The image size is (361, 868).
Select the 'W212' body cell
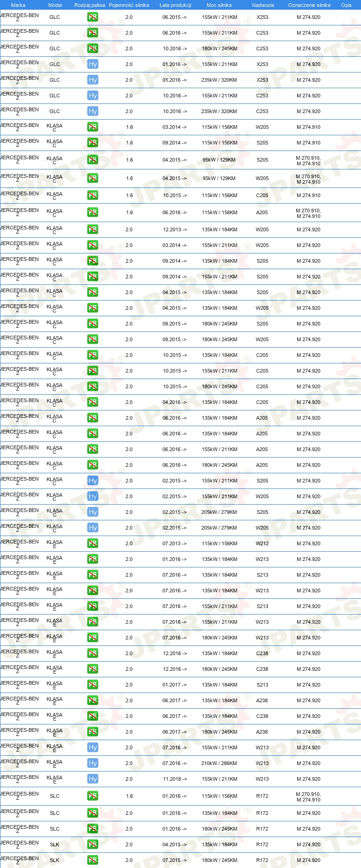click(x=262, y=544)
